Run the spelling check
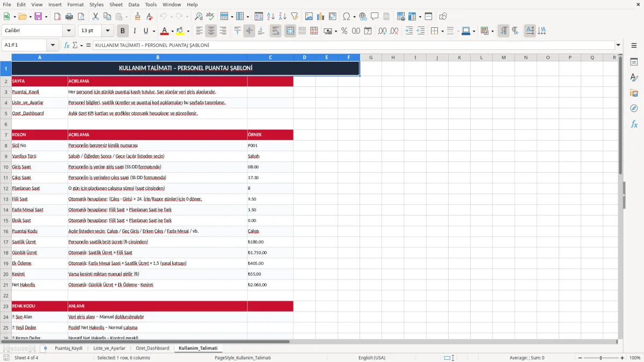The height and width of the screenshot is (362, 644). coord(210,17)
